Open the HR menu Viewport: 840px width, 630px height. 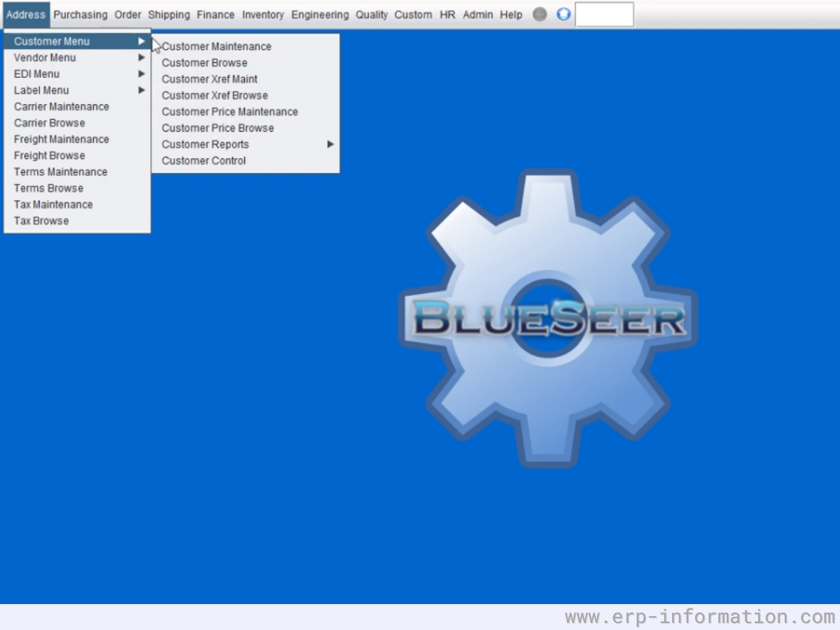[447, 14]
